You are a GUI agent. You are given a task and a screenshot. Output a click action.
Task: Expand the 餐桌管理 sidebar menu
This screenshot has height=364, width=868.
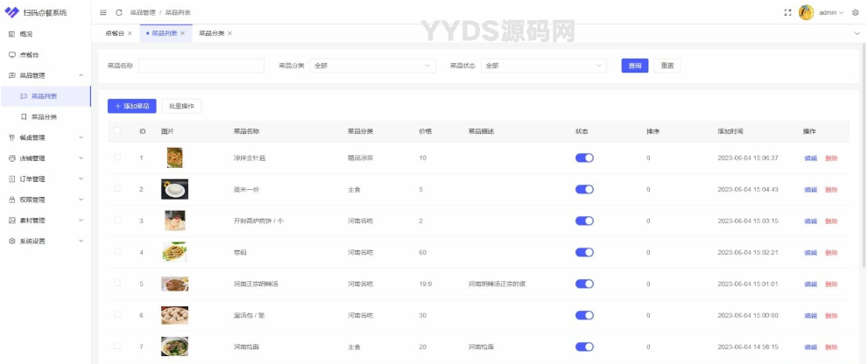[x=46, y=137]
